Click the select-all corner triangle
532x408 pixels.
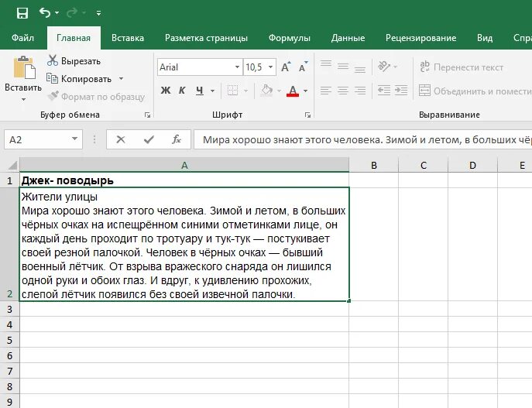tap(12, 166)
